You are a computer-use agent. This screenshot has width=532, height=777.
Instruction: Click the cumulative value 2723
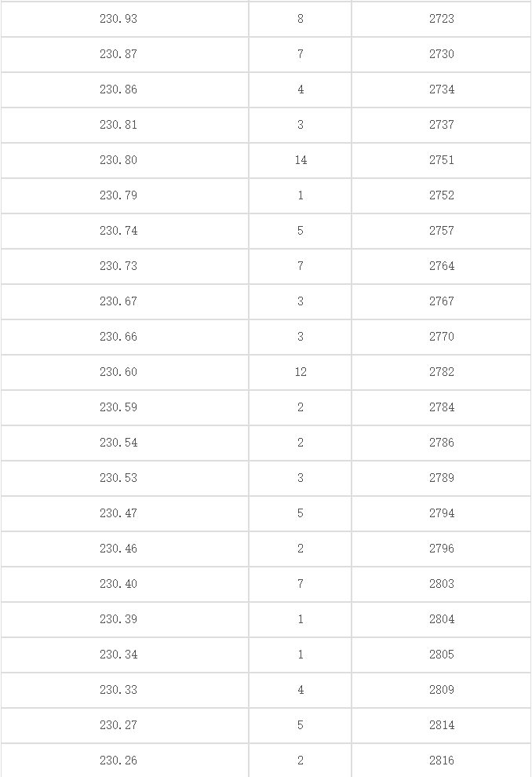(x=441, y=19)
